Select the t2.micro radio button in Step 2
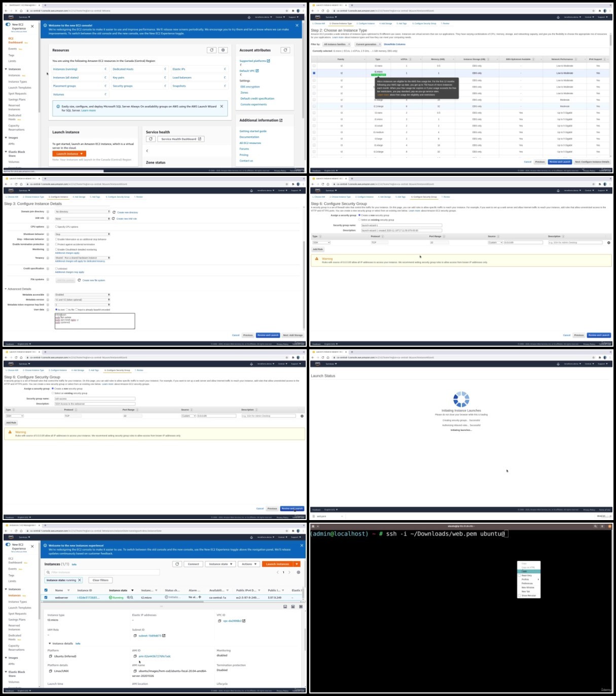The height and width of the screenshot is (696, 616). pos(314,73)
